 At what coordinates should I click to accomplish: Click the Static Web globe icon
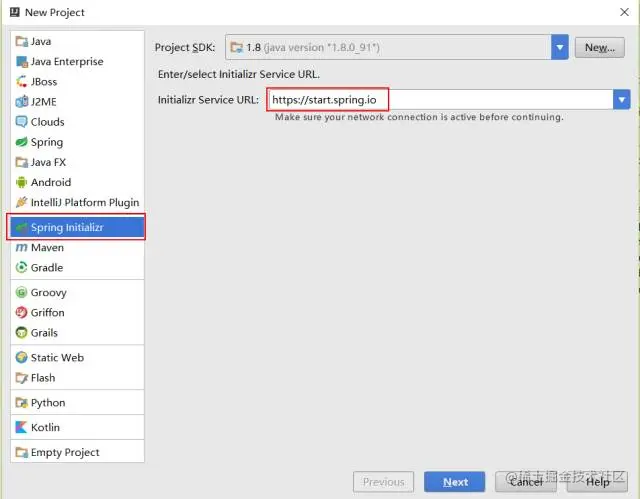tap(21, 357)
